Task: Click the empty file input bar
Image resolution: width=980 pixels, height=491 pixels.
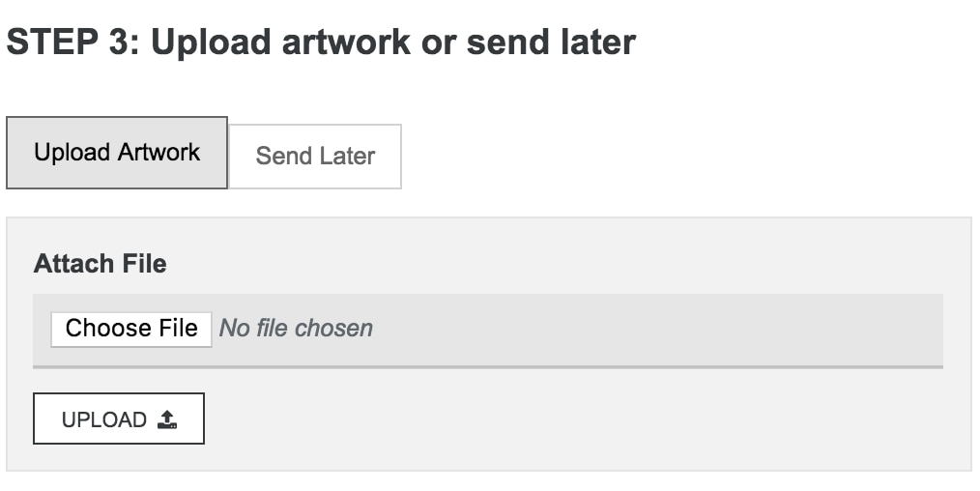Action: (x=487, y=330)
